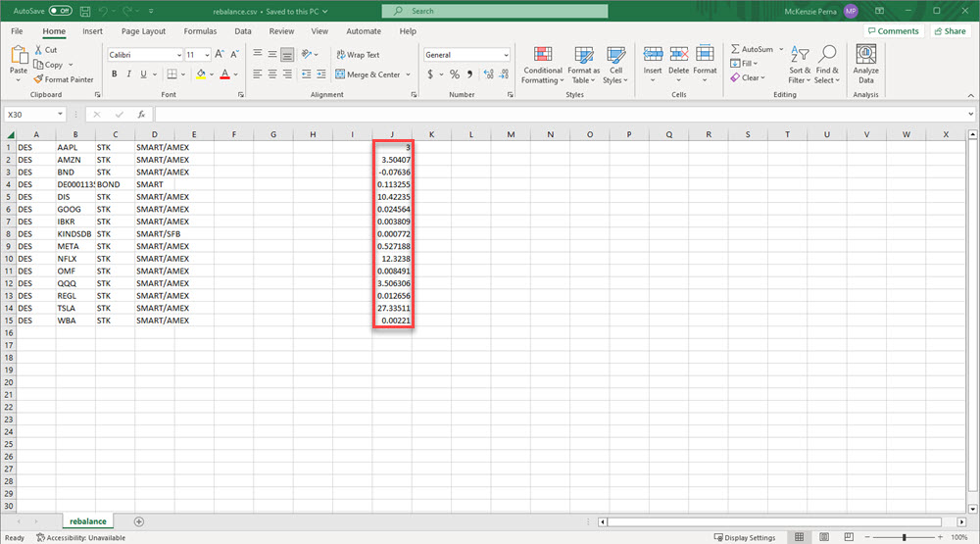Screen dimensions: 980x544
Task: Add a new sheet with plus button
Action: (x=139, y=521)
